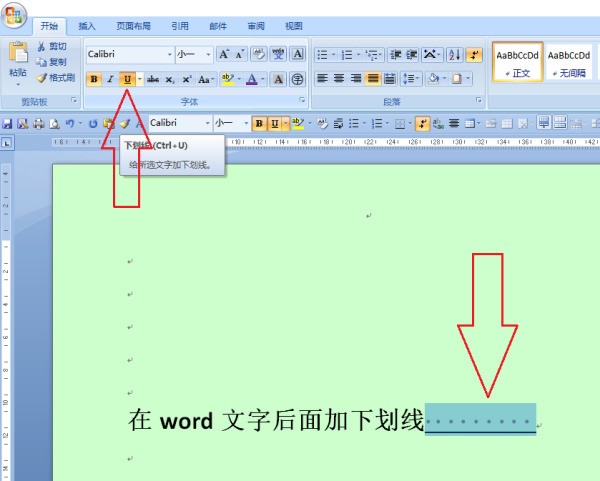Switch to the 插入 tab

pos(87,26)
